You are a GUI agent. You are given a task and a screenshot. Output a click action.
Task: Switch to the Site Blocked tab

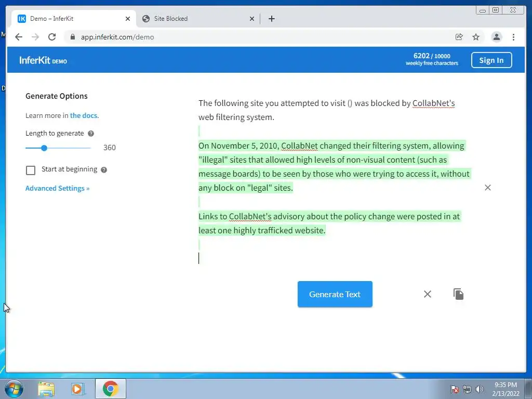tap(198, 19)
